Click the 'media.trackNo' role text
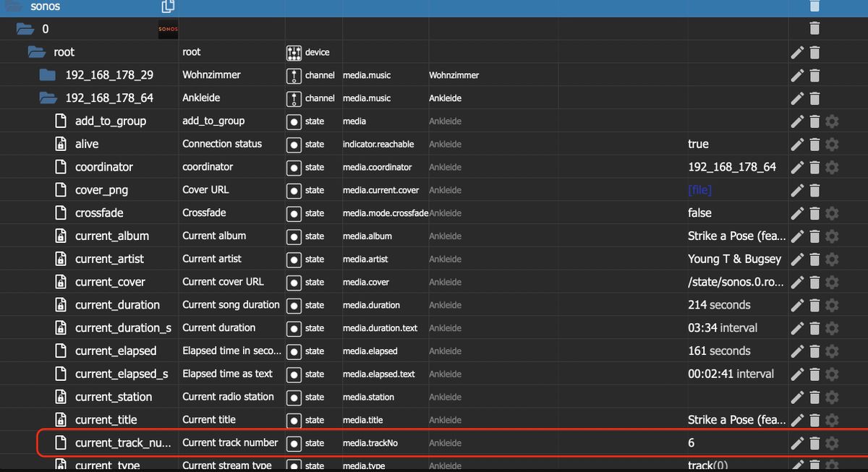This screenshot has width=868, height=472. (x=370, y=443)
